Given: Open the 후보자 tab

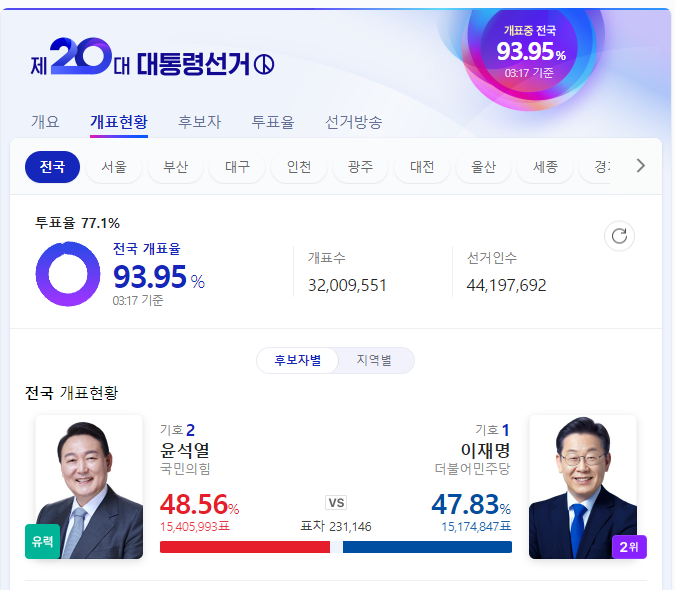Looking at the screenshot, I should (199, 122).
